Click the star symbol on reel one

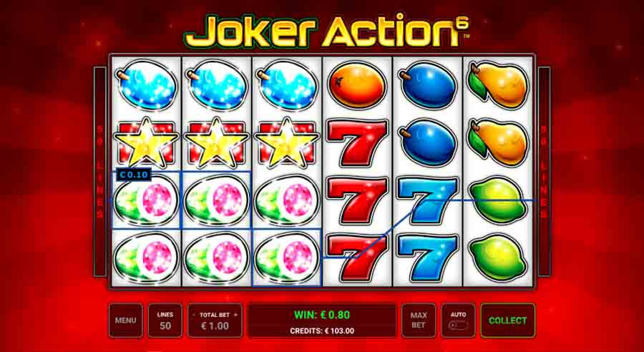click(146, 142)
